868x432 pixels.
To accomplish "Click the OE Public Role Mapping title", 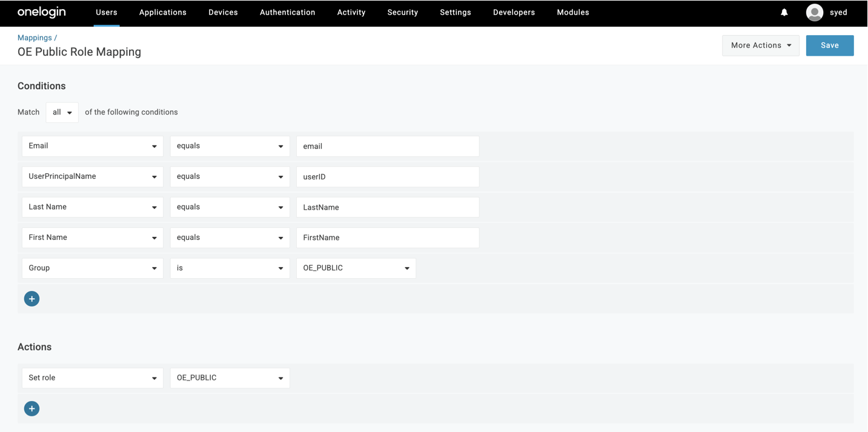I will click(79, 52).
